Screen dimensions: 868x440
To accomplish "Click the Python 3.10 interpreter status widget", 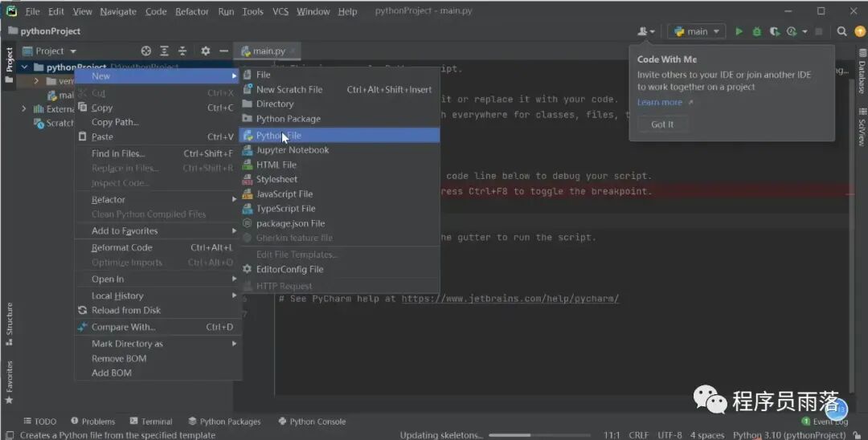I will (789, 435).
